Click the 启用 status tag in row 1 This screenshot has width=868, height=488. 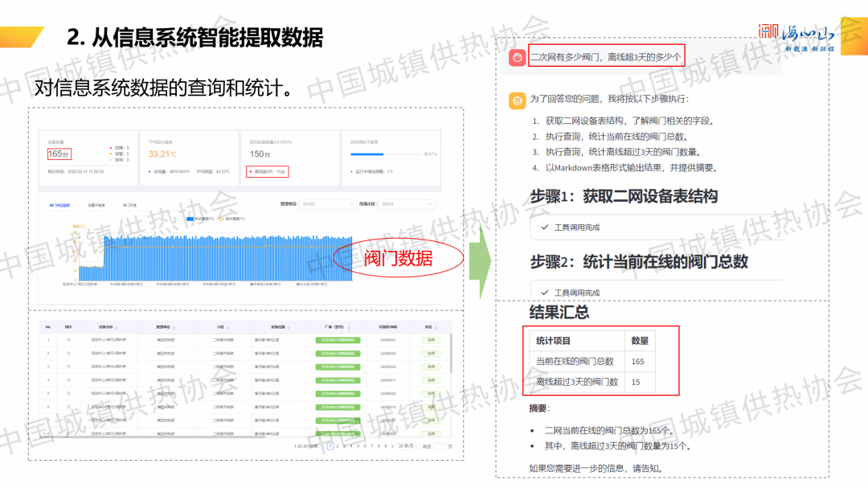pyautogui.click(x=432, y=340)
